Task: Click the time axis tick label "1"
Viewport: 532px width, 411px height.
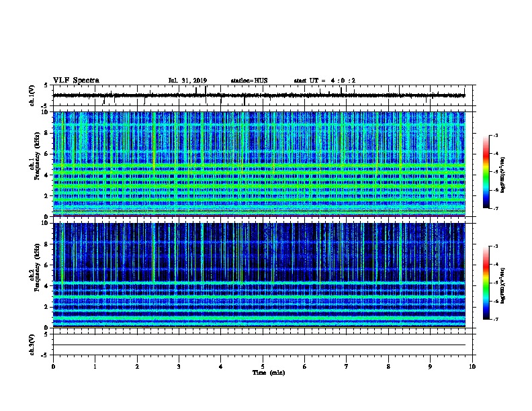Action: 95,367
